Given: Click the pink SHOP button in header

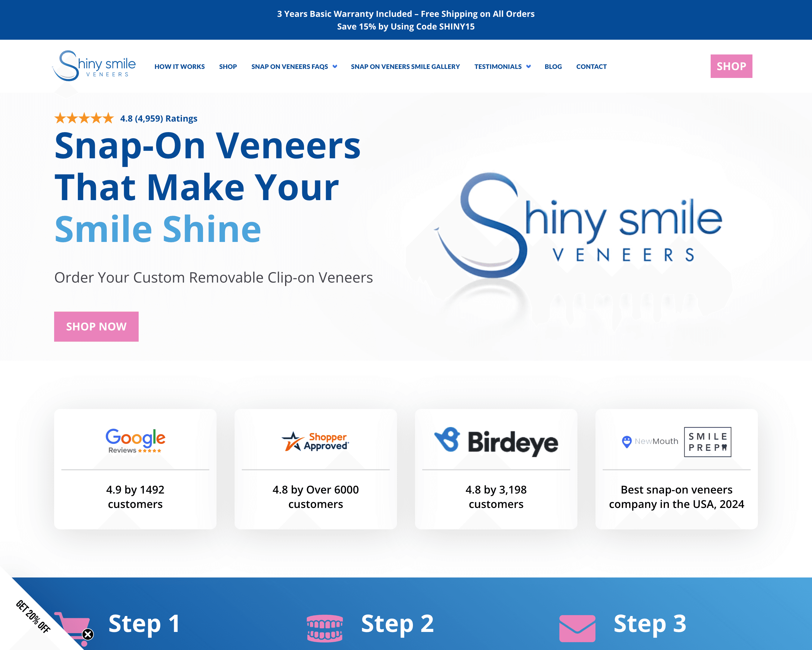Looking at the screenshot, I should (x=731, y=66).
